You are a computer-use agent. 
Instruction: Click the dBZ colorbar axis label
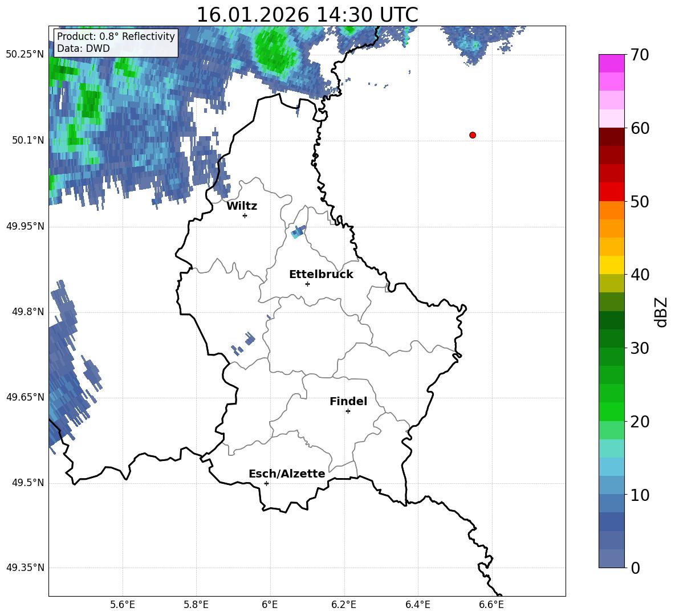pos(660,312)
